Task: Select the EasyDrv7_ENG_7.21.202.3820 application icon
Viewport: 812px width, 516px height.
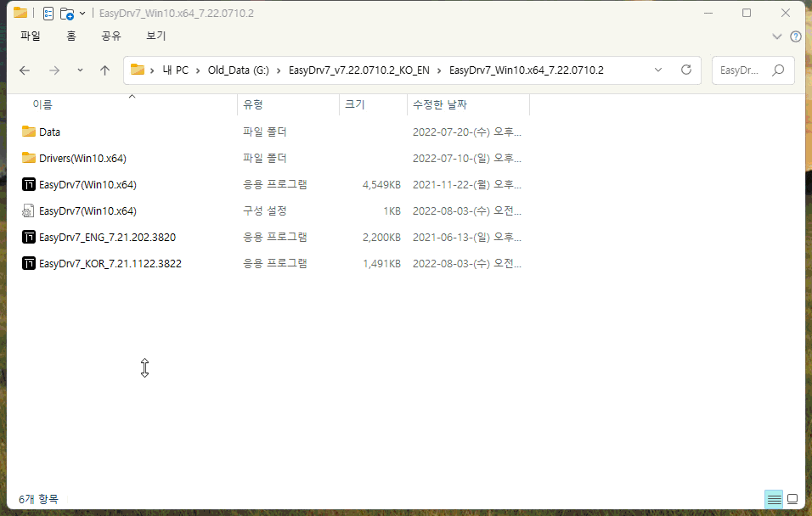Action: point(29,237)
